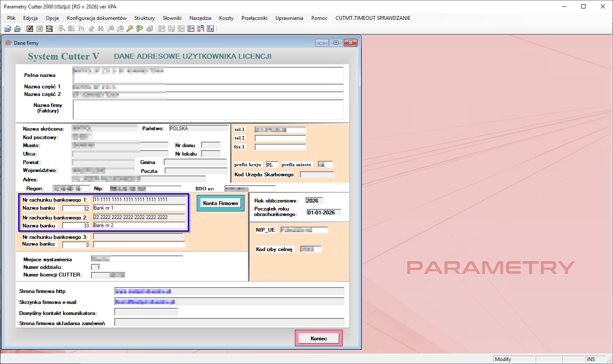This screenshot has width=613, height=364.
Task: Click the bank account number 1 field
Action: pyautogui.click(x=139, y=200)
